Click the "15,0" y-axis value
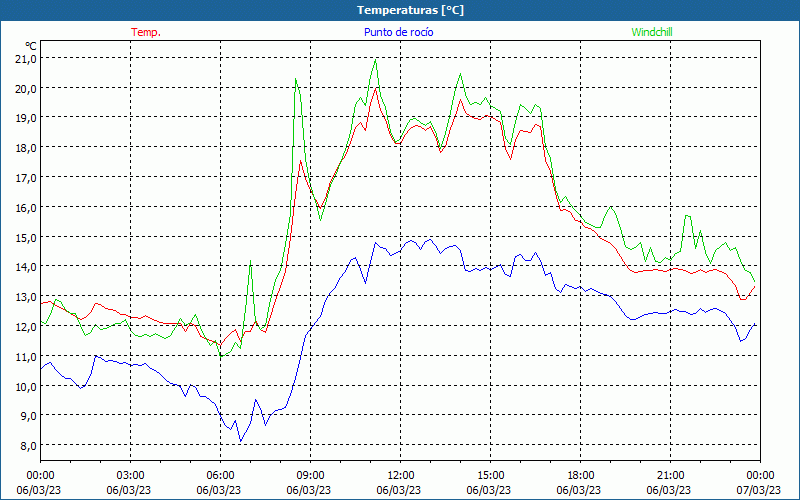 25,237
